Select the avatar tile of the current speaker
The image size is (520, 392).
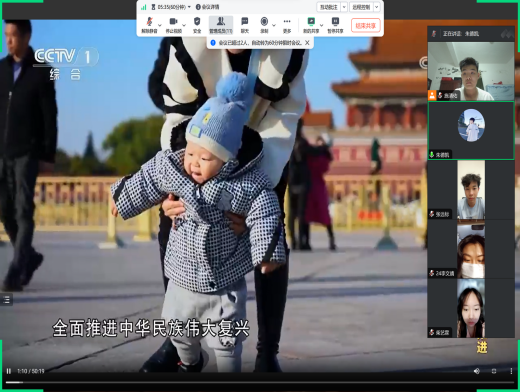(471, 130)
